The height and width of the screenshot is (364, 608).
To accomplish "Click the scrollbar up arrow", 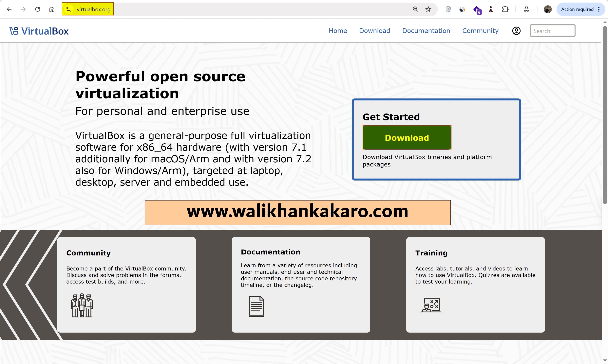I will click(x=605, y=22).
